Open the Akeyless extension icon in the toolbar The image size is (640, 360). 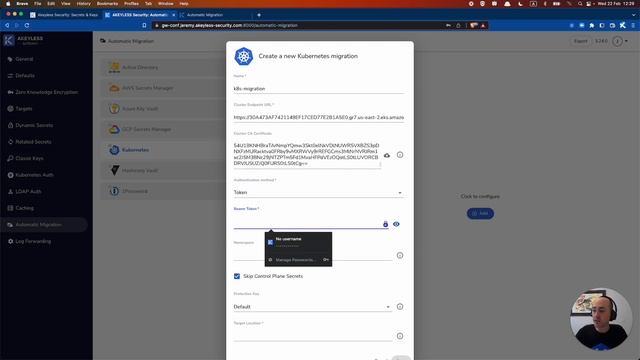[622, 25]
